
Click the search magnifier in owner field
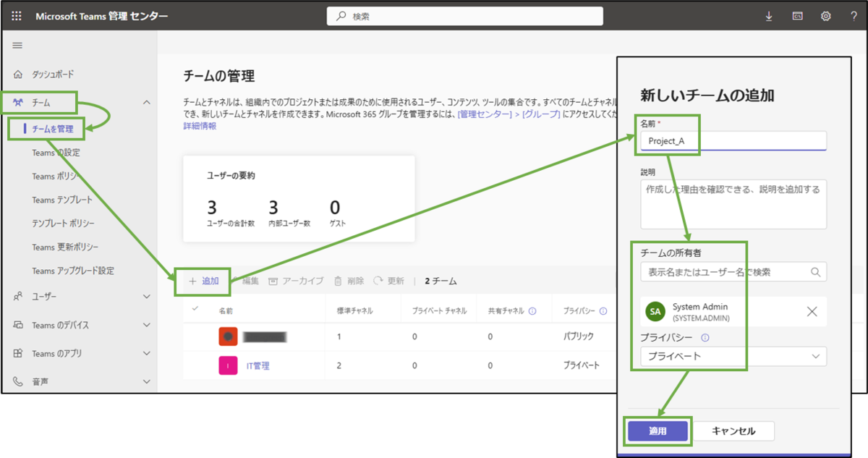(816, 272)
